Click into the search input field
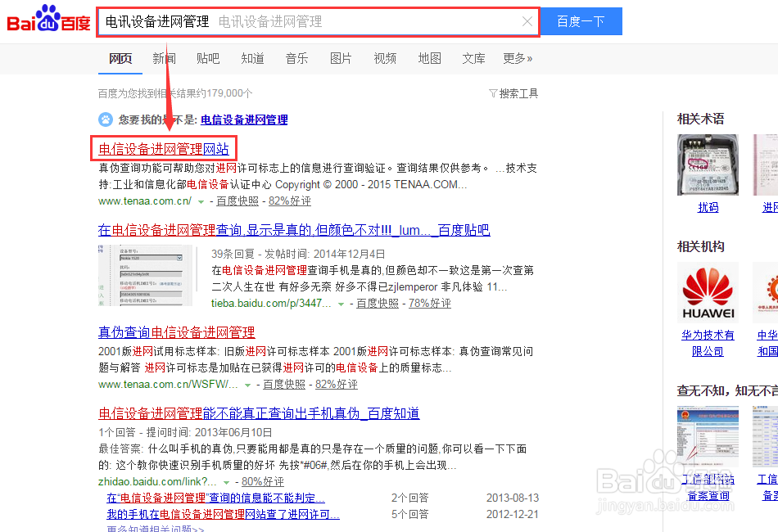The height and width of the screenshot is (532, 778). [x=319, y=22]
